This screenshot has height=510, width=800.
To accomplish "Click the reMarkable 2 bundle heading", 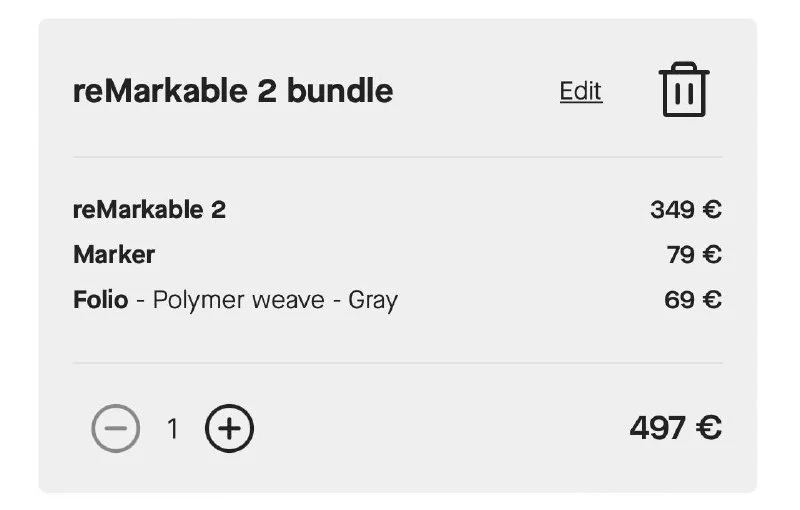I will click(233, 91).
